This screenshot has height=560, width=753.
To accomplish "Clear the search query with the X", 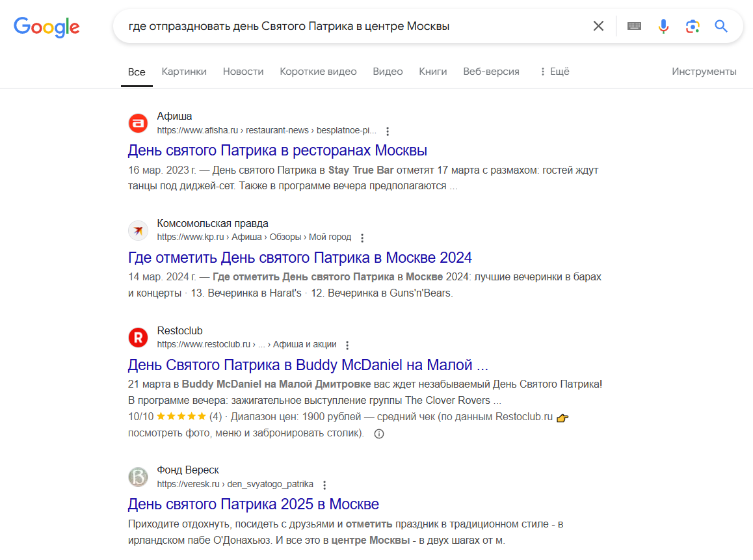I will point(598,26).
